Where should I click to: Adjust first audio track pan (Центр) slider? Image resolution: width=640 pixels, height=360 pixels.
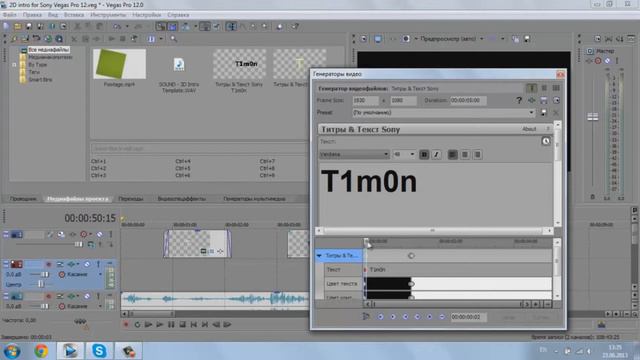click(40, 284)
